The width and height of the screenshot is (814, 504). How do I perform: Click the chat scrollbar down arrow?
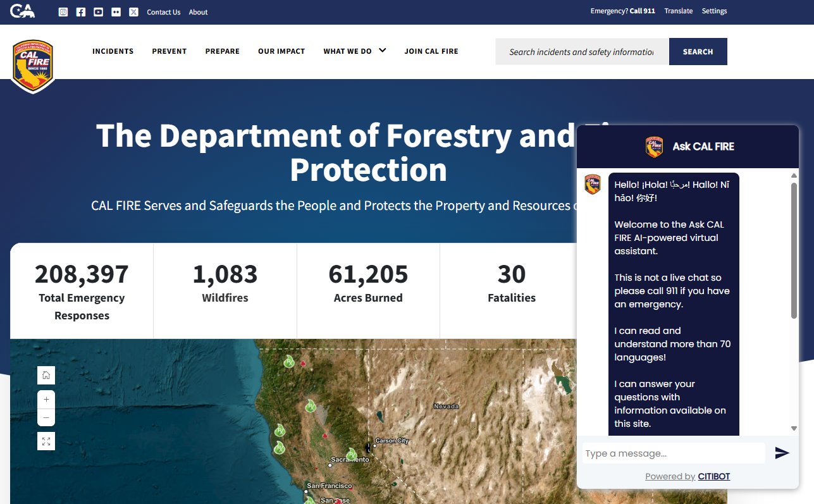794,429
